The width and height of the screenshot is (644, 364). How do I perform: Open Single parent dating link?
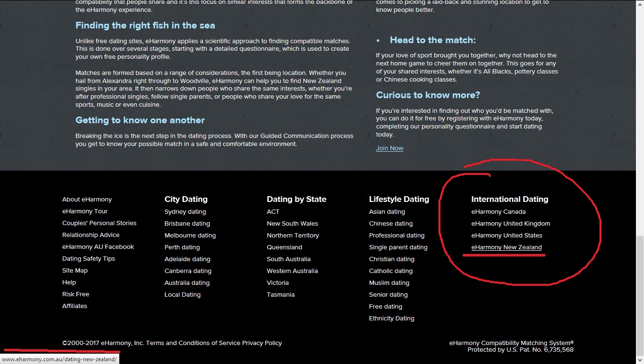[x=398, y=247]
